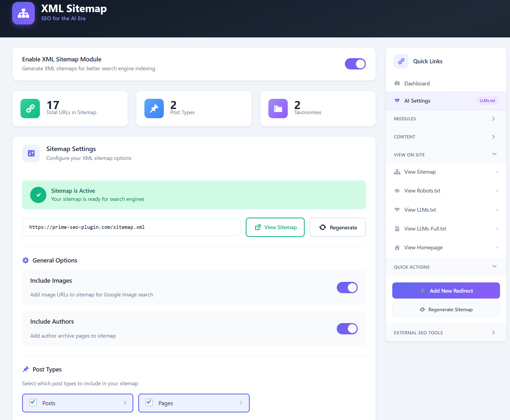Viewport: 510px width, 420px height.
Task: Click the Add New Redirect button
Action: tap(446, 290)
